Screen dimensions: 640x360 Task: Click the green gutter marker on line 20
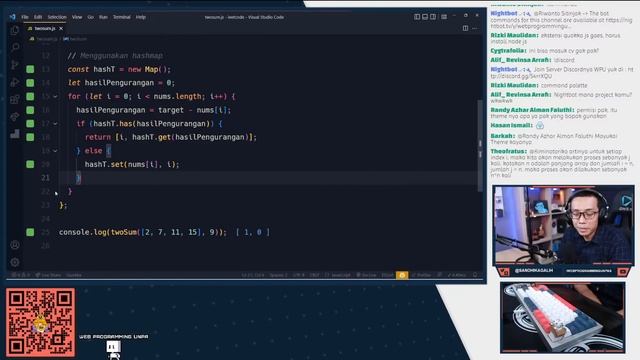[30, 164]
